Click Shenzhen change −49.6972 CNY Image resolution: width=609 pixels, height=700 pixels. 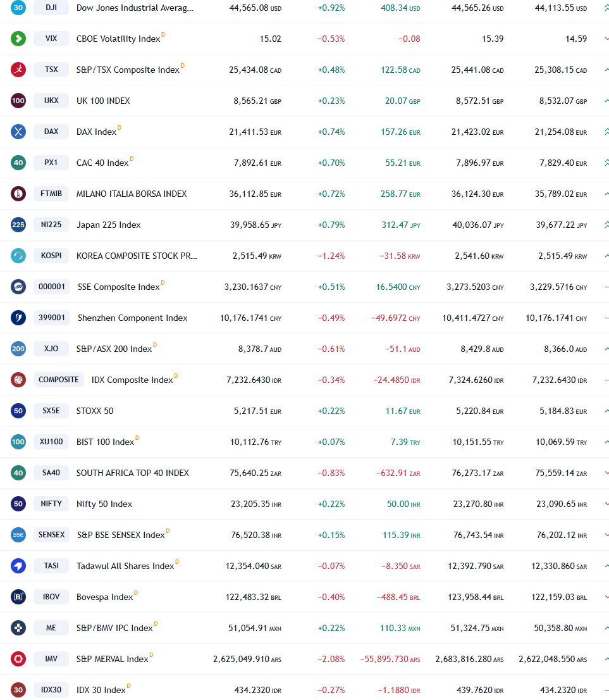tap(396, 318)
